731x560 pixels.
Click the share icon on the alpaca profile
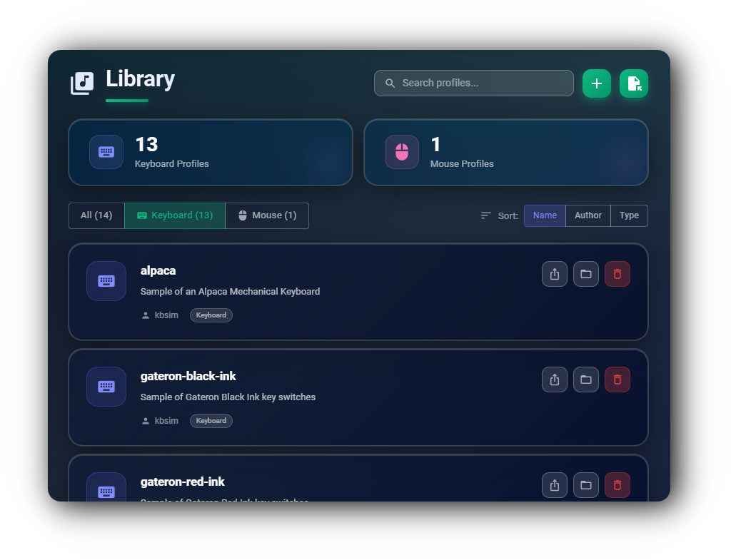click(x=555, y=274)
